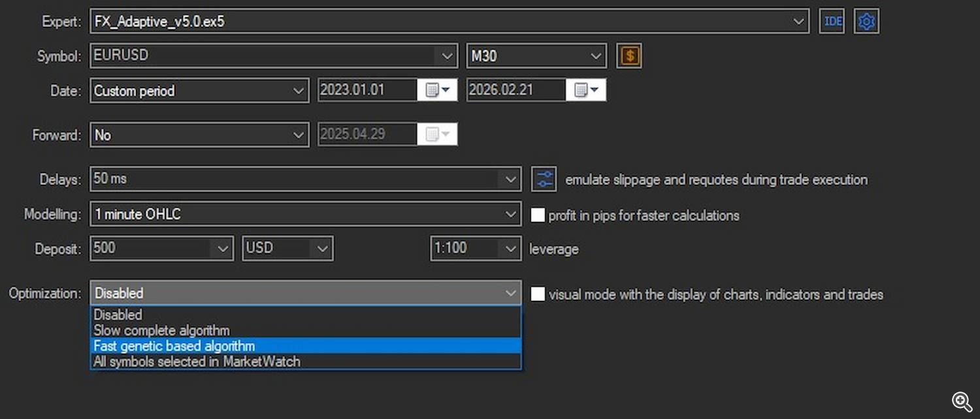Click the 2026.02.21 end date field

pyautogui.click(x=516, y=90)
